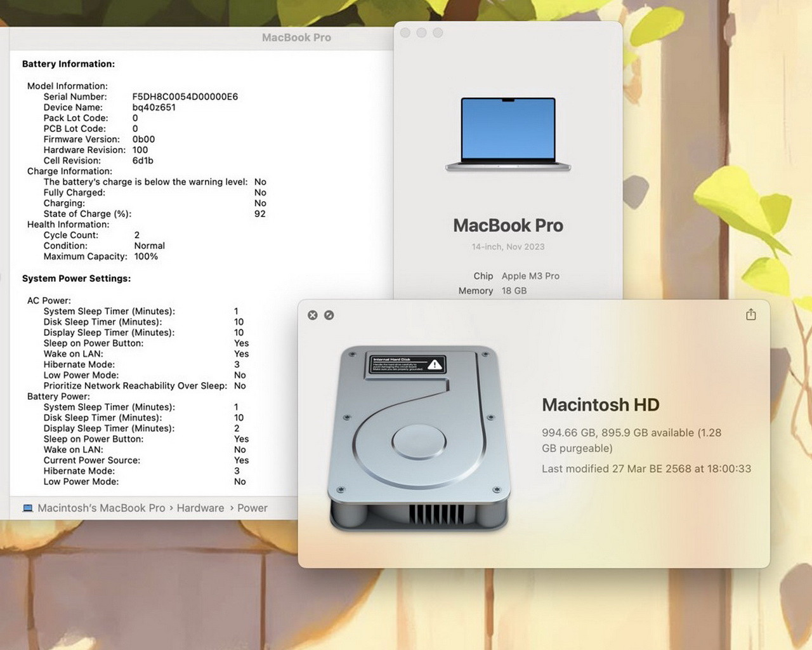The height and width of the screenshot is (650, 812).
Task: Click Prioritize Network Reachability Over Sleep label
Action: [135, 385]
